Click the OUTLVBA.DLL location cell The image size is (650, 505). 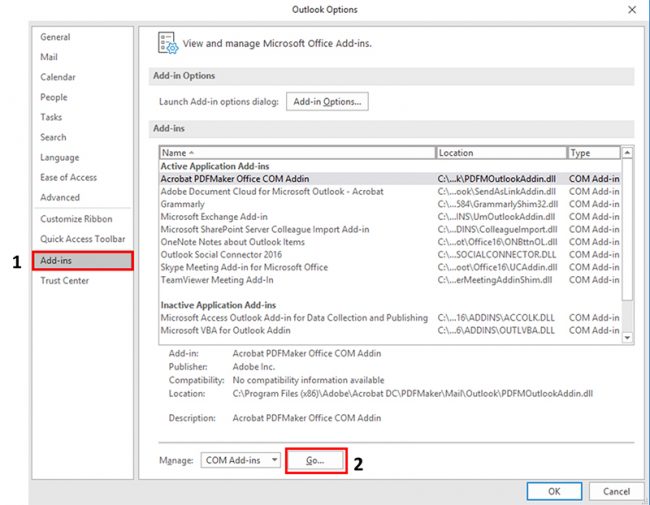[x=496, y=330]
